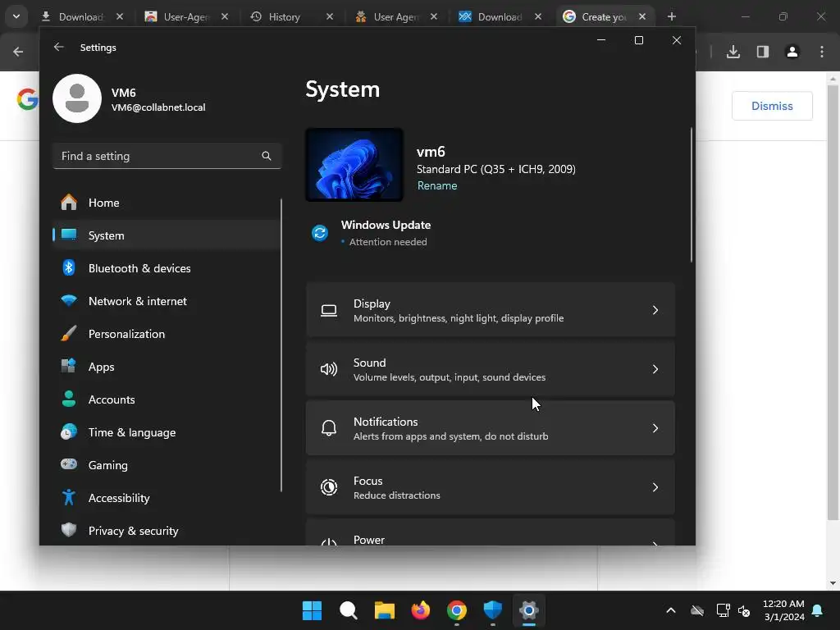
Task: Expand the Display chevron arrow
Action: pyautogui.click(x=655, y=310)
